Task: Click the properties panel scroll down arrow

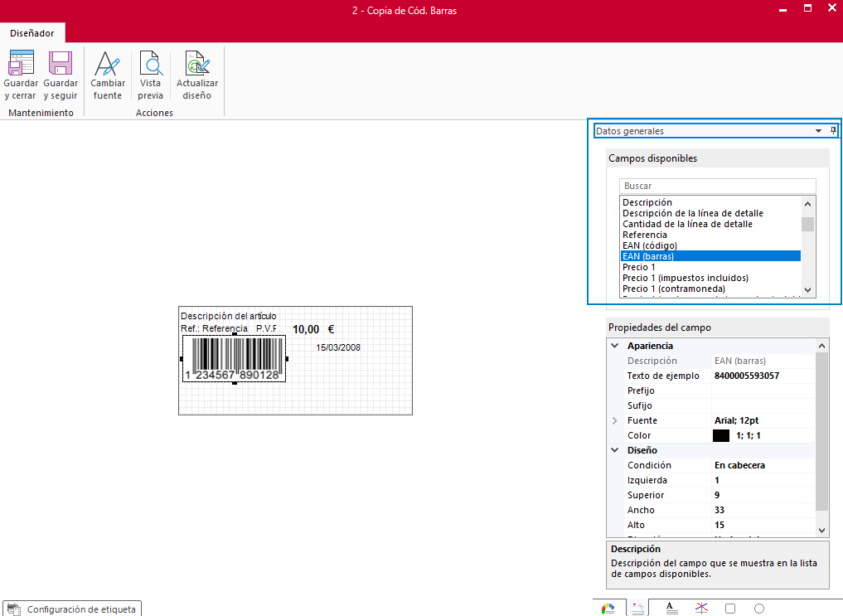Action: [x=822, y=530]
